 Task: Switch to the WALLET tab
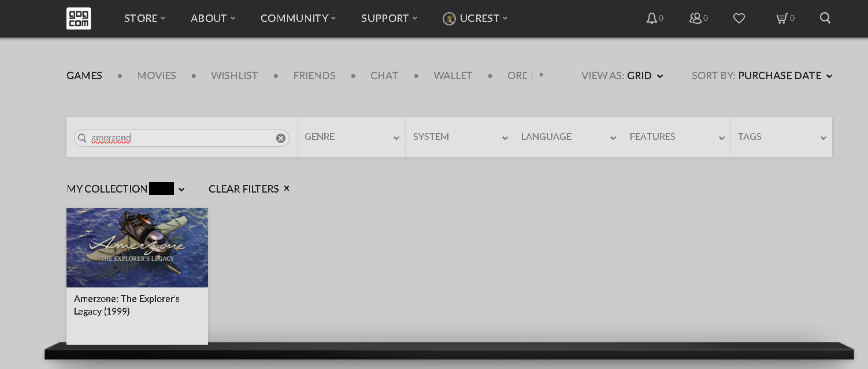pyautogui.click(x=452, y=76)
